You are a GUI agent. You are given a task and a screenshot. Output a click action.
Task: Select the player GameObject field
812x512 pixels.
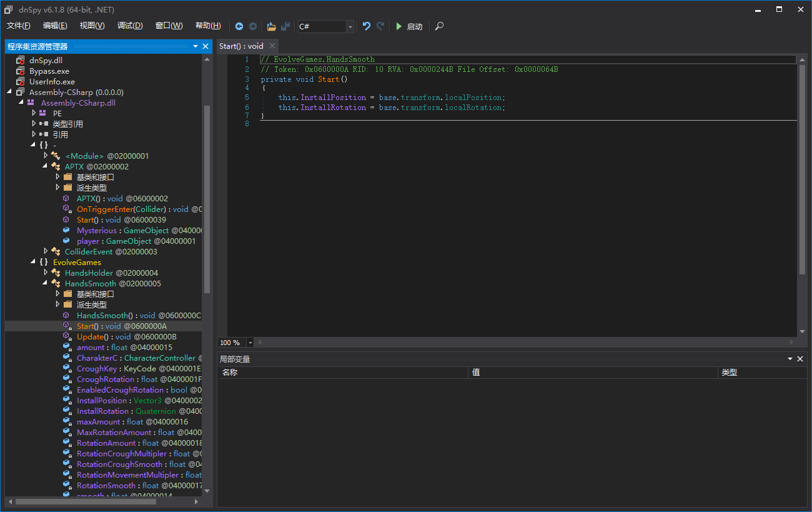point(136,241)
